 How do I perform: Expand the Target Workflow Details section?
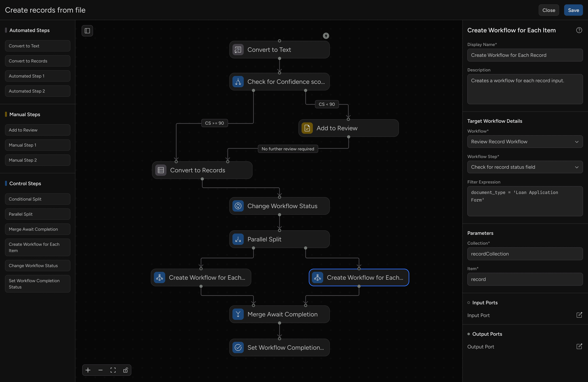click(494, 121)
